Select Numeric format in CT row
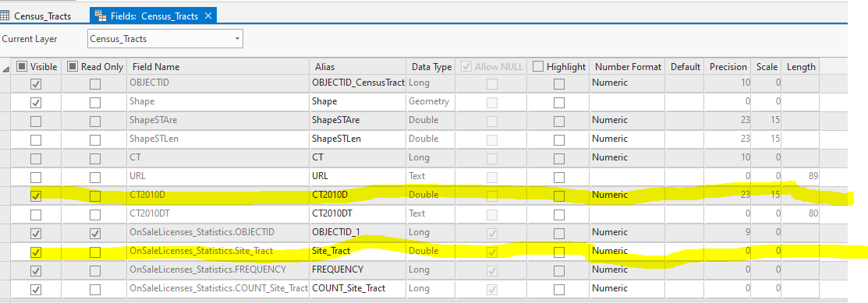 [628, 157]
